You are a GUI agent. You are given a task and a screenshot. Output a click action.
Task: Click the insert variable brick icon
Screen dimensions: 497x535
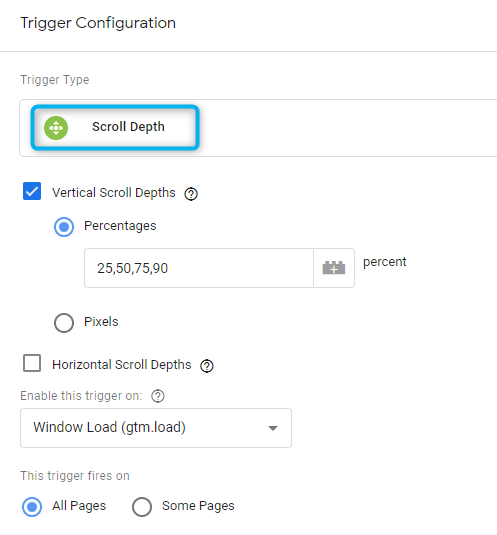pyautogui.click(x=334, y=268)
